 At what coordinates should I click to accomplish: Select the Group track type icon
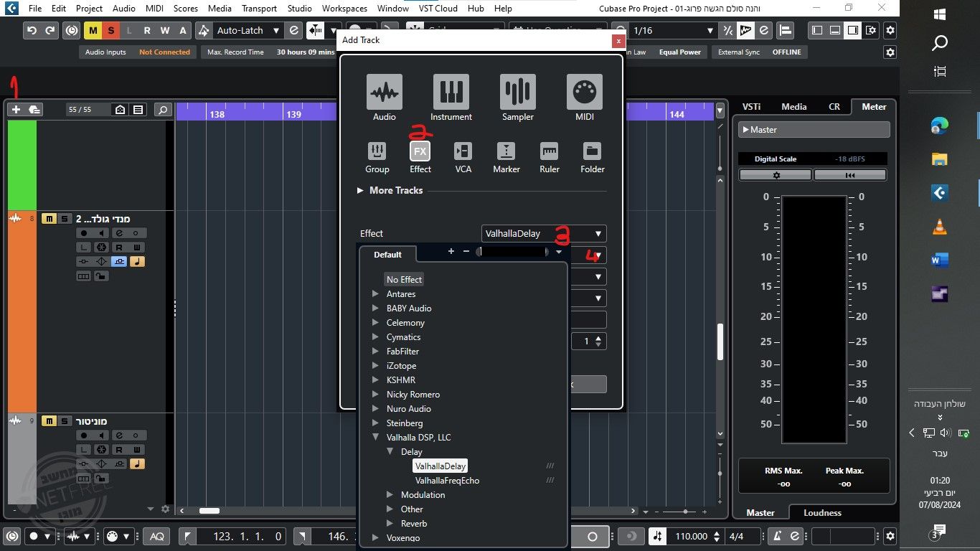point(377,151)
